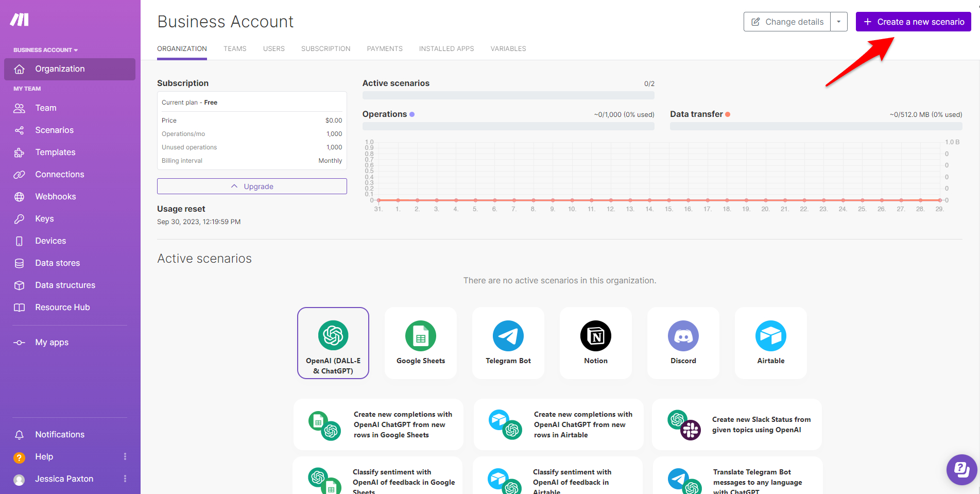Click the Templates puzzle icon
Viewport: 980px width, 494px height.
tap(19, 152)
